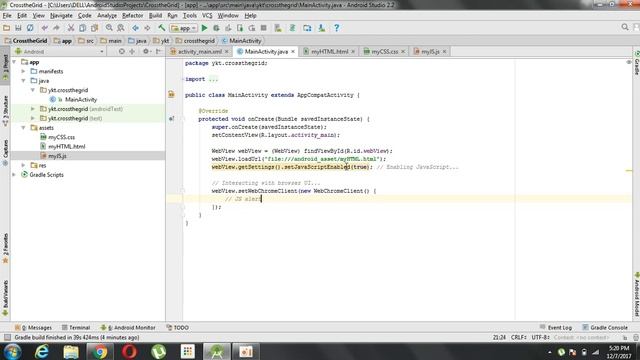Image resolution: width=640 pixels, height=360 pixels.
Task: Click the Open folder toolbar icon
Action: [x=6, y=28]
